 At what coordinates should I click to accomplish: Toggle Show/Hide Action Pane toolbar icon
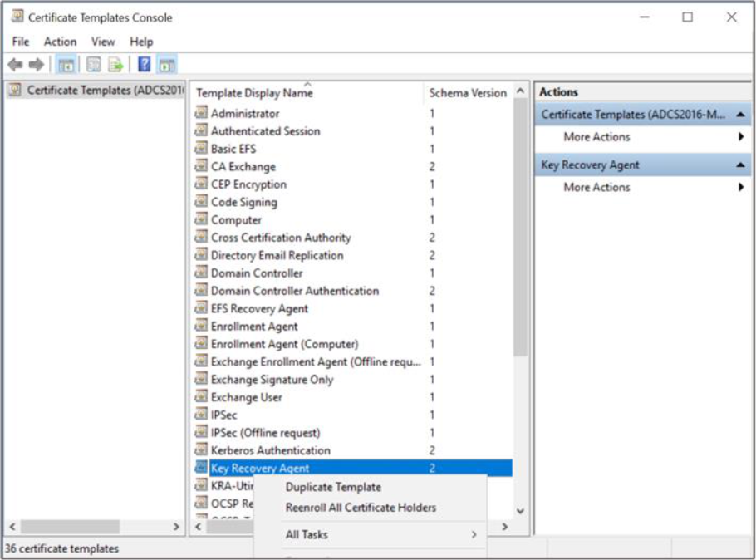pos(166,65)
